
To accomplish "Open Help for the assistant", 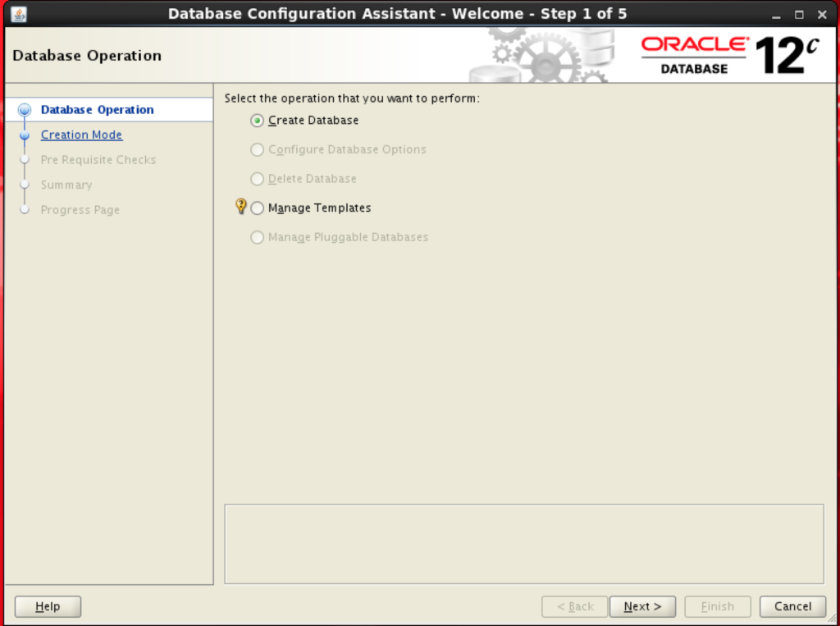I will click(x=48, y=606).
